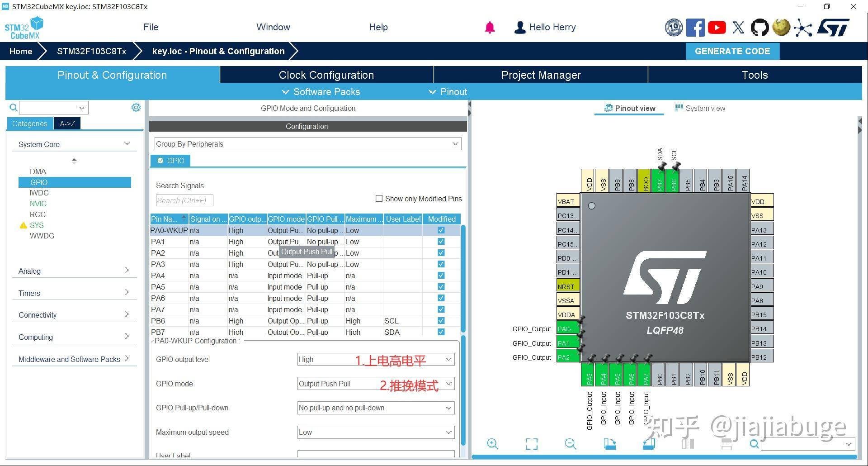868x466 pixels.
Task: Click the STM32F103C8Tx breadcrumb
Action: point(91,51)
